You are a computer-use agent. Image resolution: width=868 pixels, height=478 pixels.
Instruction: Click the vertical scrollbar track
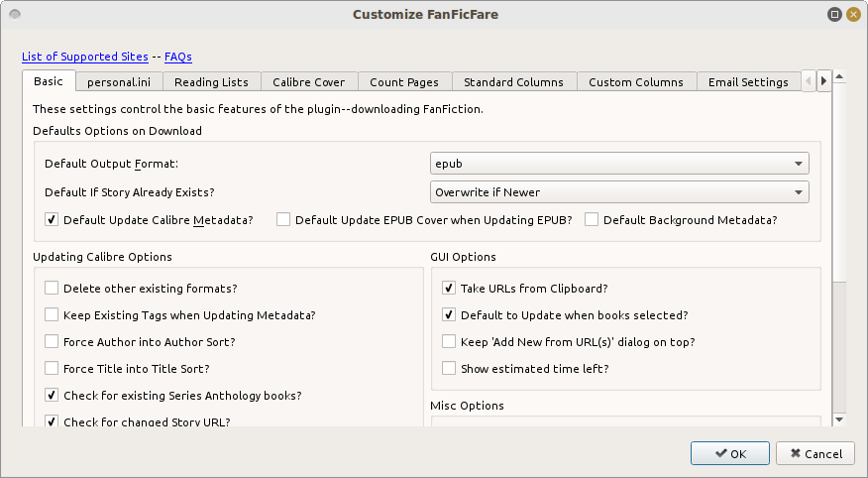click(x=839, y=347)
